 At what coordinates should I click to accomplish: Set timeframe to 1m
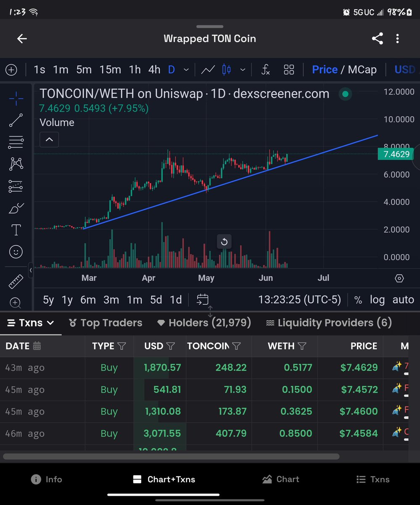point(61,70)
